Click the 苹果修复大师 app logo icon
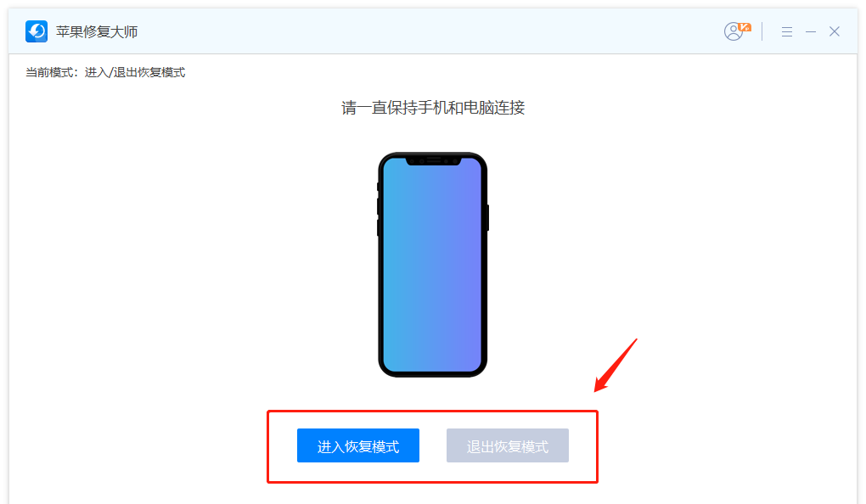866x504 pixels. coord(37,31)
